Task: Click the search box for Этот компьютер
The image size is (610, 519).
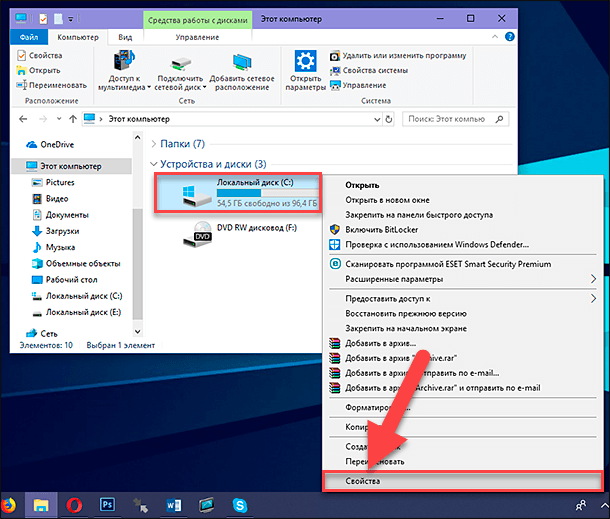Action: [x=449, y=119]
